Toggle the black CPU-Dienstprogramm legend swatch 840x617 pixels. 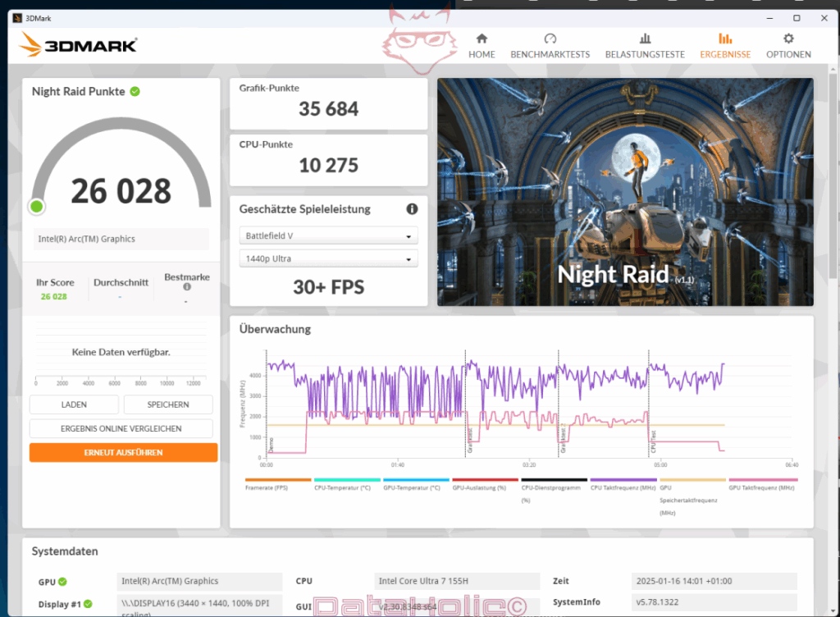click(x=555, y=480)
